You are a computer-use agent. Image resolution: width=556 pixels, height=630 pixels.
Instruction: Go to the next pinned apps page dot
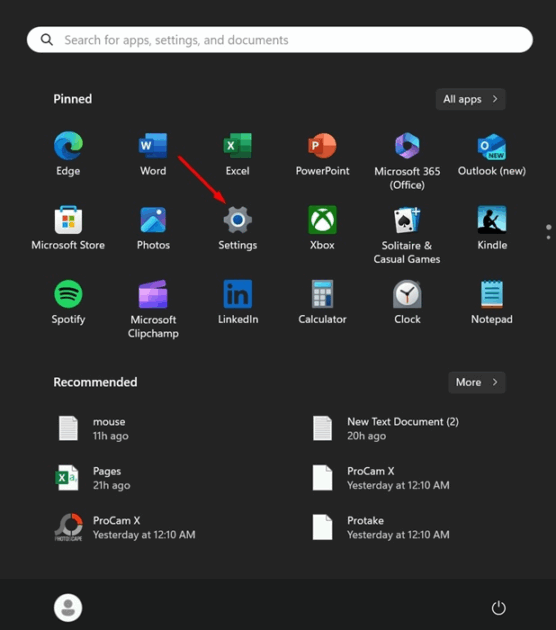pos(548,237)
